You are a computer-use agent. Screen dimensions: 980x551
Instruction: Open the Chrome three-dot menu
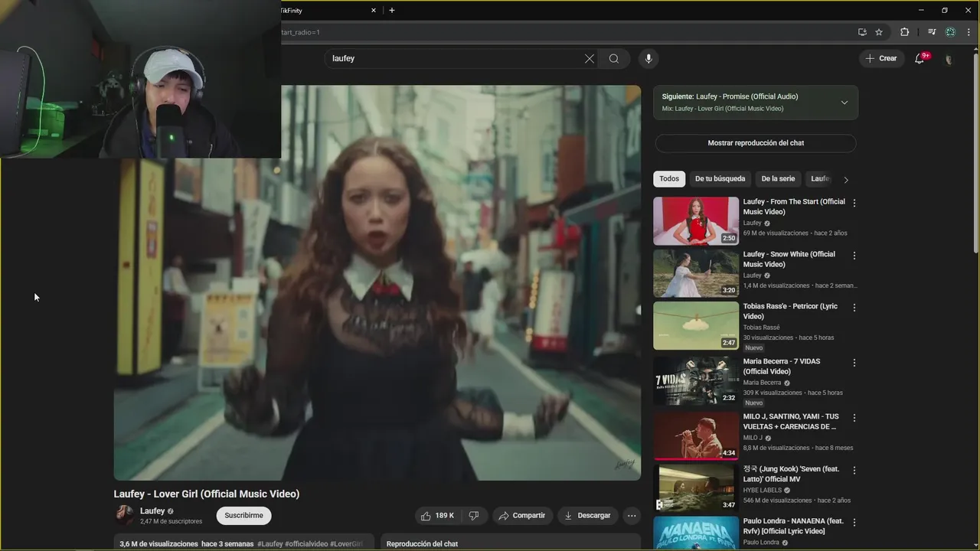[x=969, y=32]
